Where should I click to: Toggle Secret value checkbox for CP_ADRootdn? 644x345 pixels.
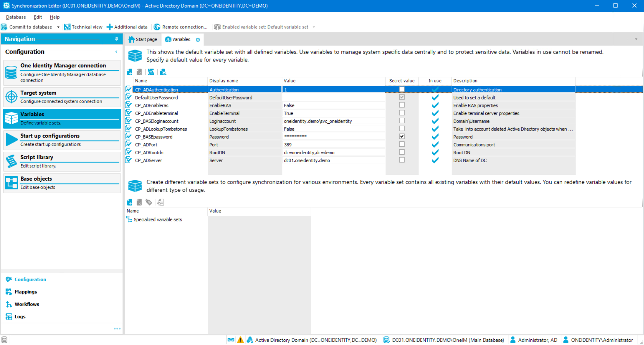pos(402,152)
